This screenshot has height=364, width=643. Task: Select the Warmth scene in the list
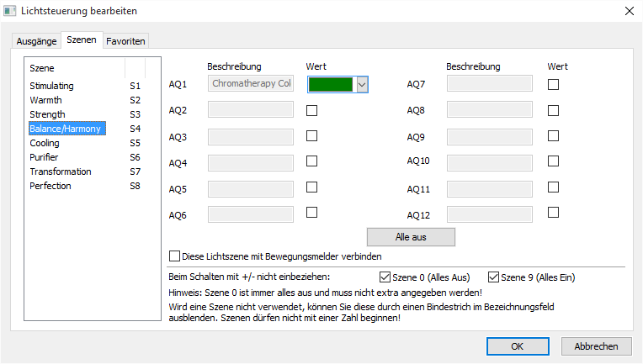(45, 100)
